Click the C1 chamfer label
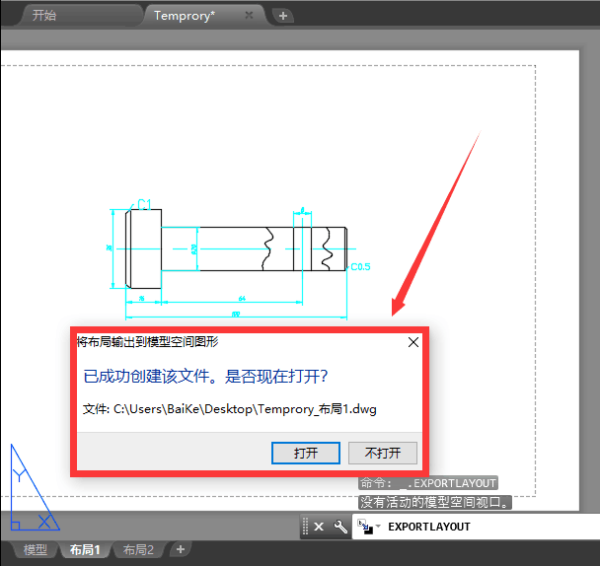 coord(144,205)
